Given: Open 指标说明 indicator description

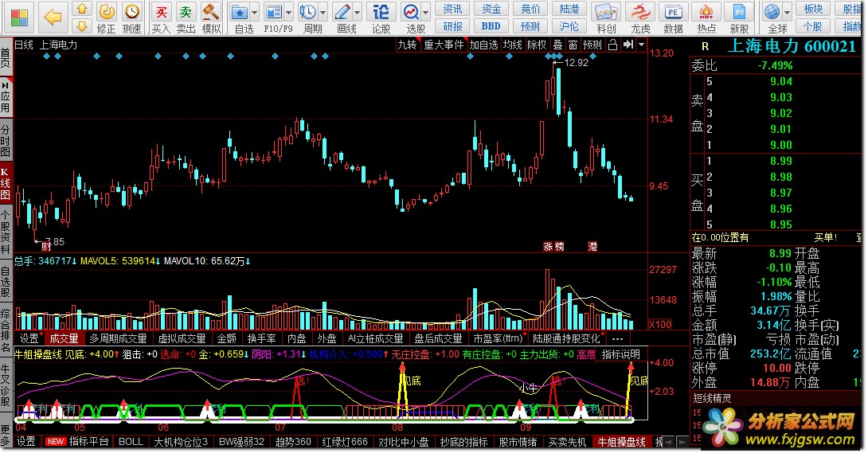Looking at the screenshot, I should 620,354.
